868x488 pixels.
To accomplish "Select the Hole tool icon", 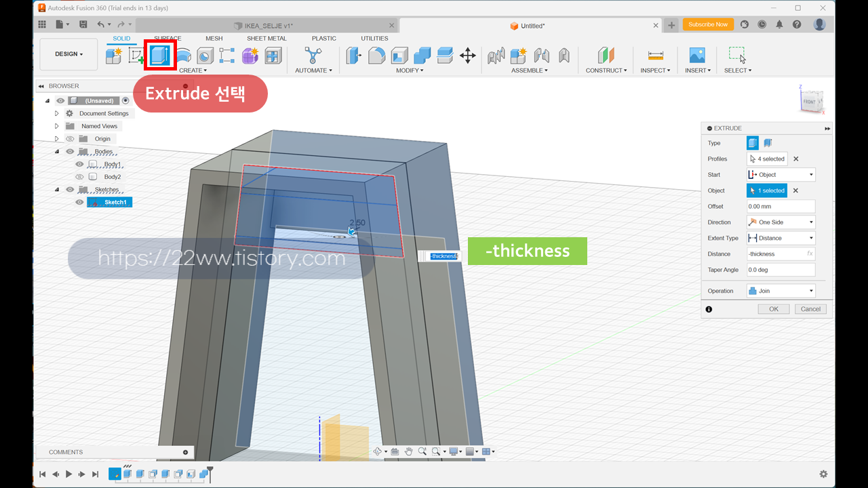I will tap(205, 56).
